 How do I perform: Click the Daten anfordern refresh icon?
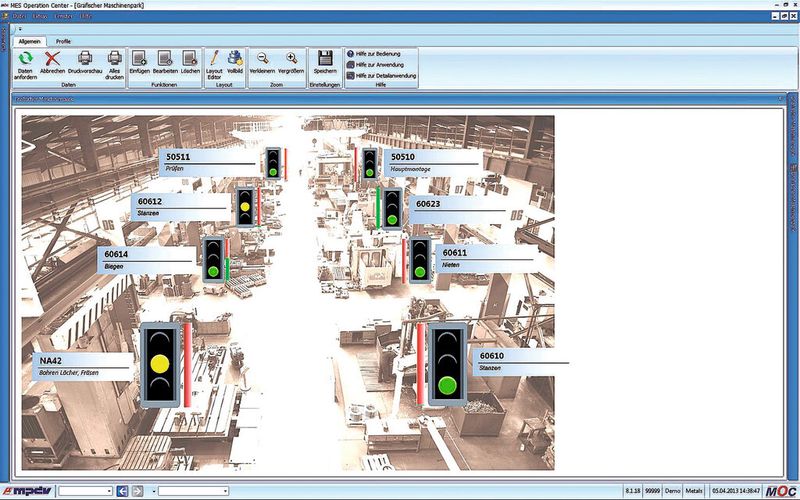[26, 58]
